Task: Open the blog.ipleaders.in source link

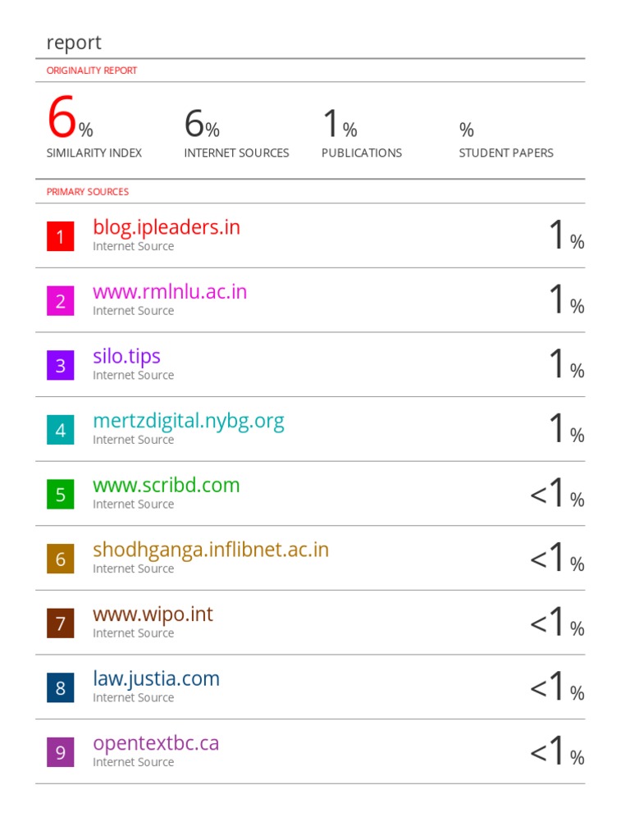Action: 167,227
